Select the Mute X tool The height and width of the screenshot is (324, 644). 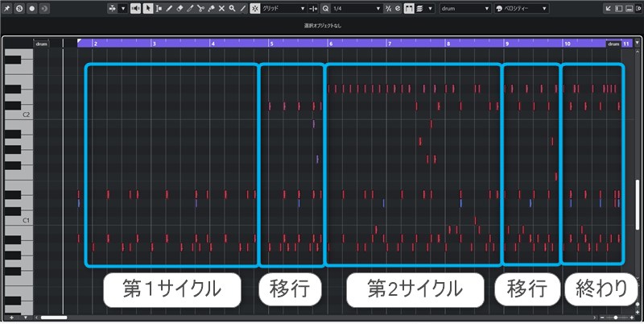[x=221, y=9]
